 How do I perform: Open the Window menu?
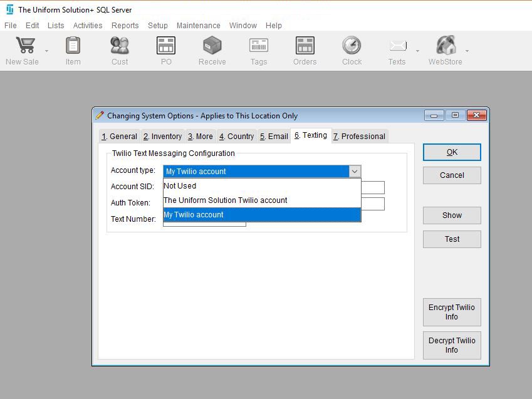pos(243,26)
